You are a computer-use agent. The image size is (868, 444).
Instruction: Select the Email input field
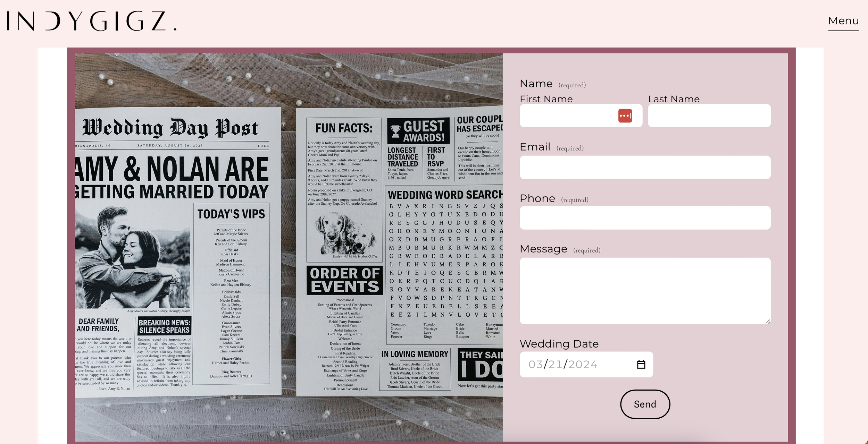click(645, 167)
